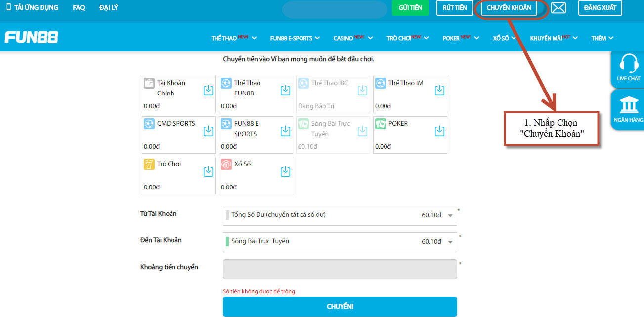
Task: Click the FUN88 logo
Action: [32, 38]
